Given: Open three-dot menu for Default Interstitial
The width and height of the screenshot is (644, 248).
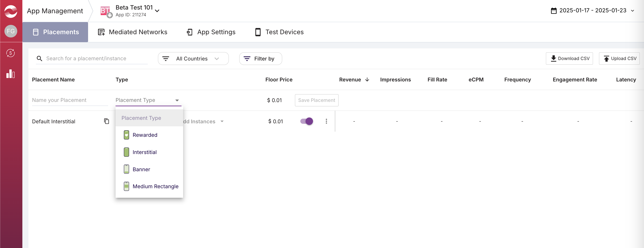Looking at the screenshot, I should pos(326,121).
